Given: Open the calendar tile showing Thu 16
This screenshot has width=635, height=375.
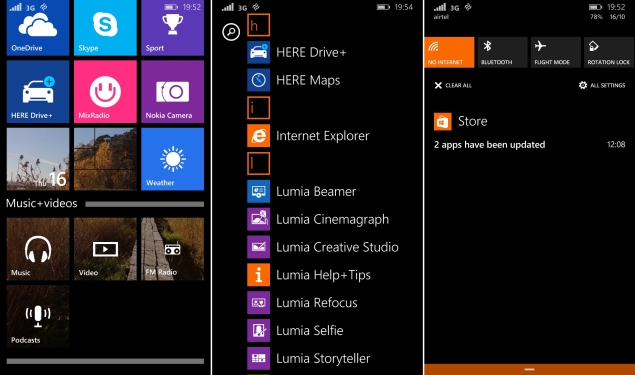Looking at the screenshot, I should (38, 159).
